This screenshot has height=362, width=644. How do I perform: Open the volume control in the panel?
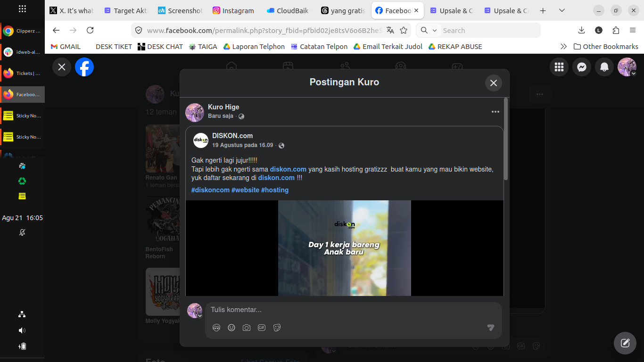(22, 330)
